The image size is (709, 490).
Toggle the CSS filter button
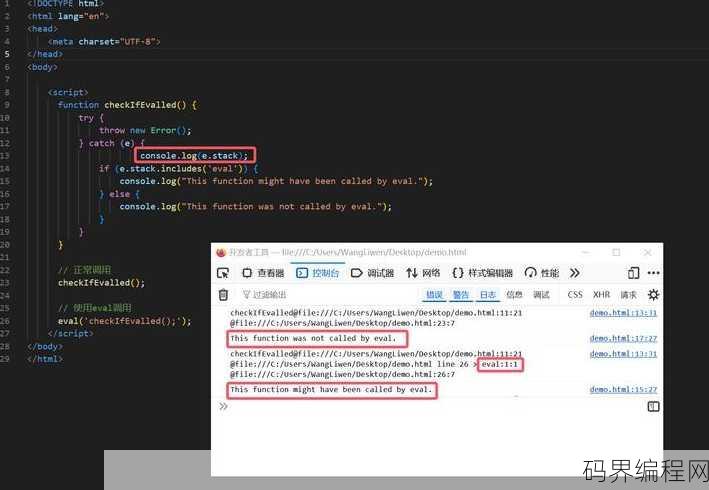point(575,295)
